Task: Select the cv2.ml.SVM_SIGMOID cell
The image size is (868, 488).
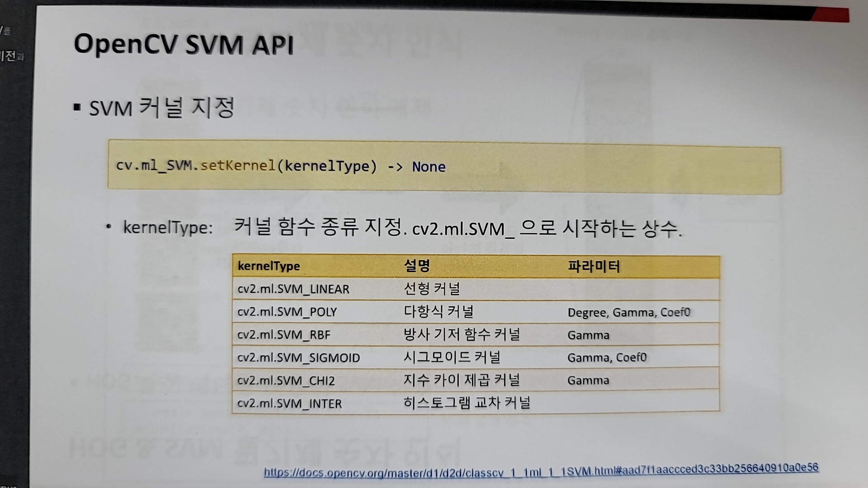Action: 298,357
